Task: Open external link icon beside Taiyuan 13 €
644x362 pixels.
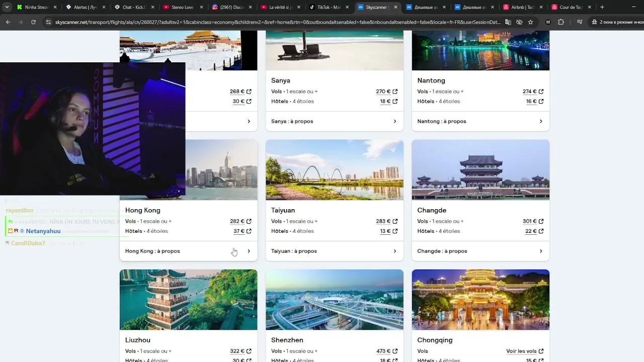Action: pos(395,231)
